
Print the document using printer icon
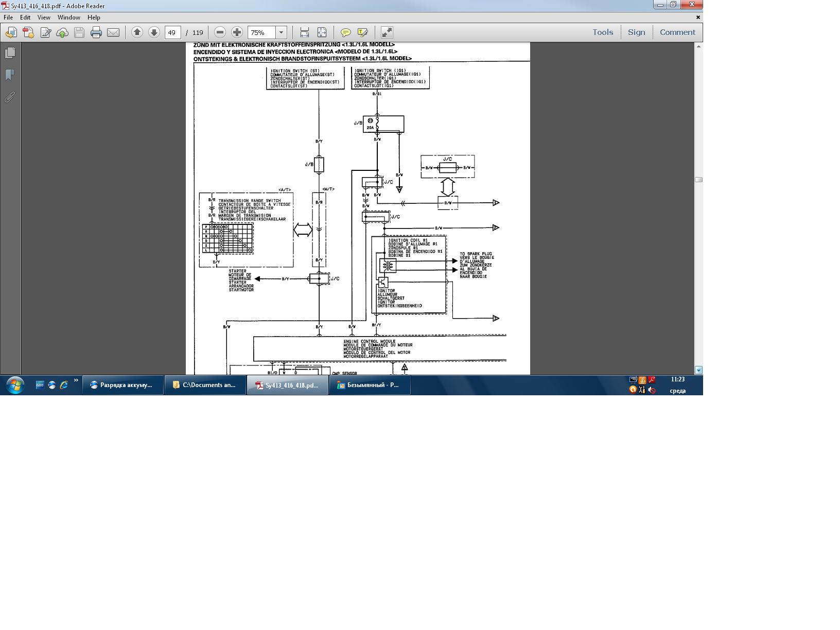click(x=96, y=32)
